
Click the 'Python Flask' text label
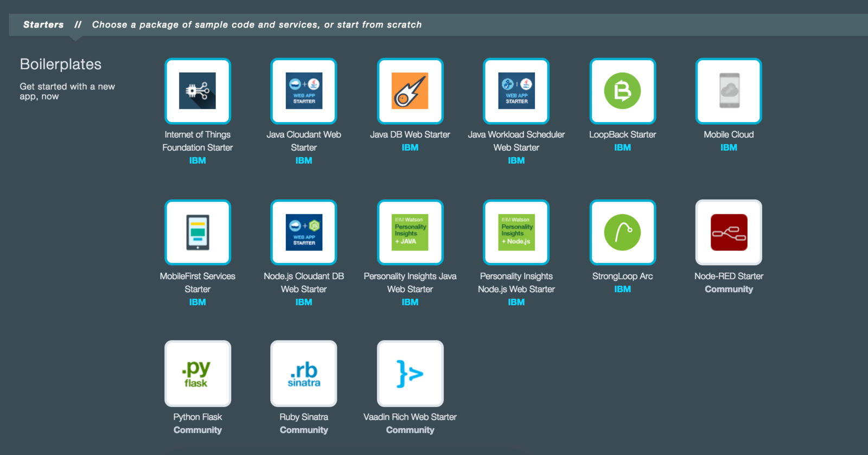pyautogui.click(x=197, y=417)
